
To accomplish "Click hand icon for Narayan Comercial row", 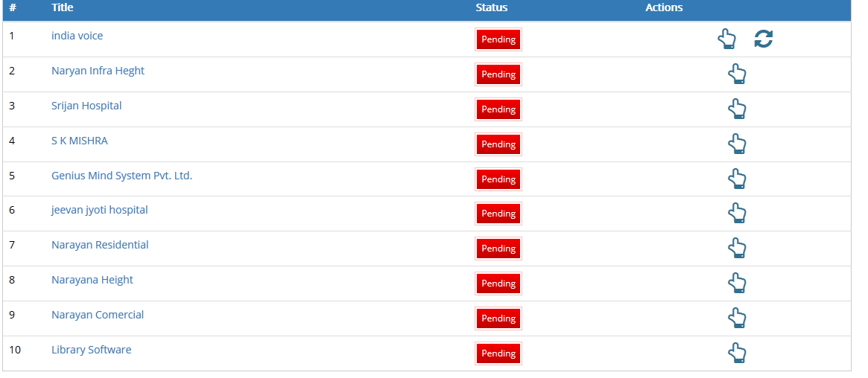I will point(737,318).
